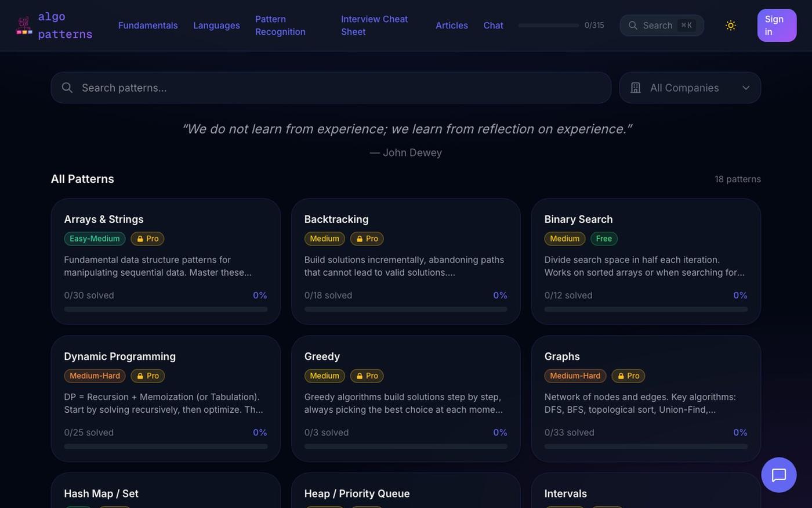Open the Heap / Priority Queue title
Image resolution: width=812 pixels, height=508 pixels.
357,493
